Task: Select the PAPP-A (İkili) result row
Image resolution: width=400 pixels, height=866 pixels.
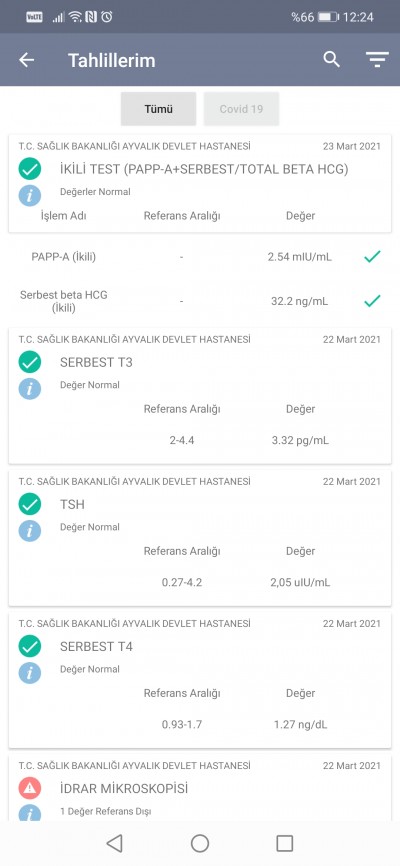Action: pyautogui.click(x=200, y=257)
